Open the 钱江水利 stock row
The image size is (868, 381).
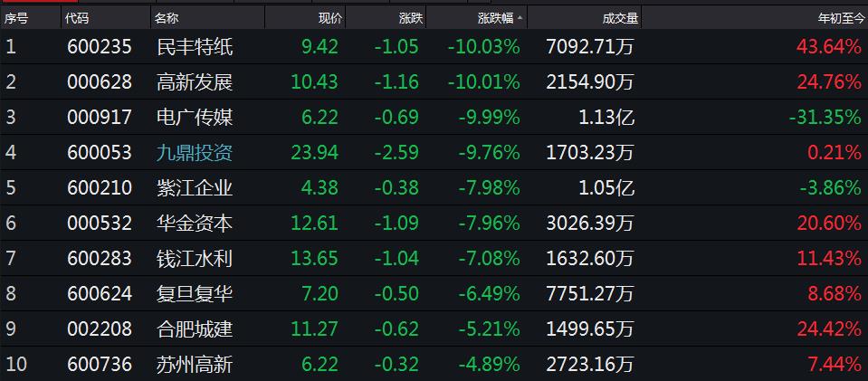pyautogui.click(x=434, y=258)
